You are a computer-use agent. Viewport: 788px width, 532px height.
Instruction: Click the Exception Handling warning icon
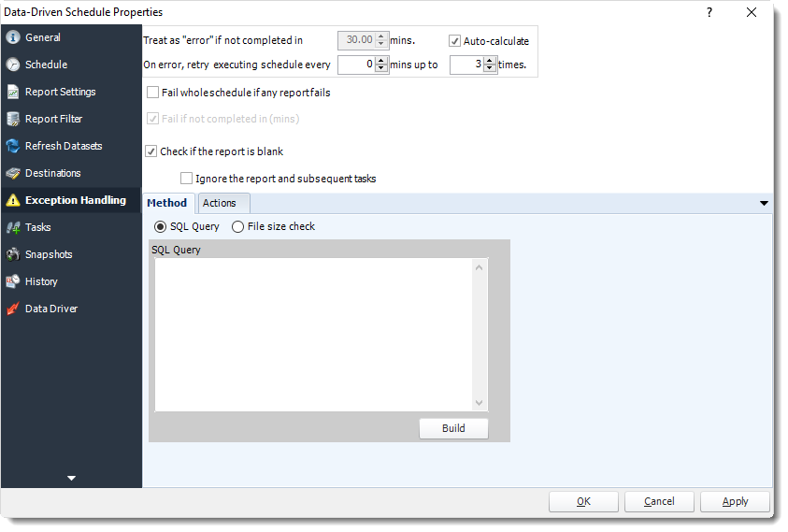[x=13, y=200]
